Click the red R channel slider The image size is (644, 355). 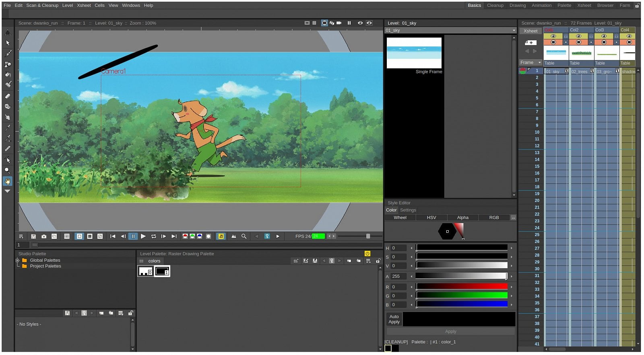click(461, 287)
